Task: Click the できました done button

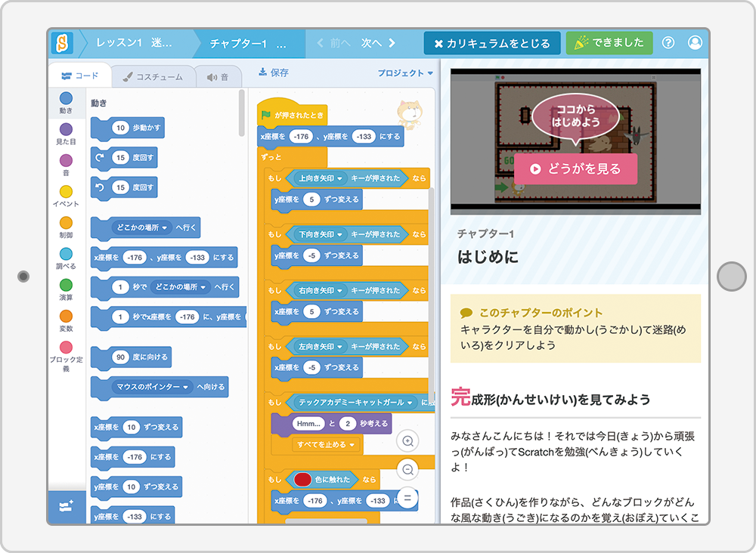Action: (x=609, y=43)
